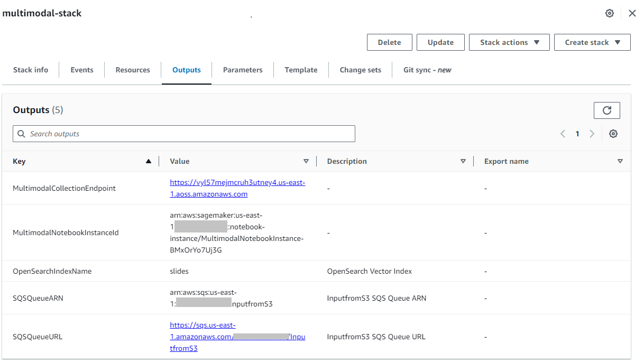Screen dimensions: 644x363
Task: Open the Stack actions dropdown
Action: pyautogui.click(x=509, y=42)
